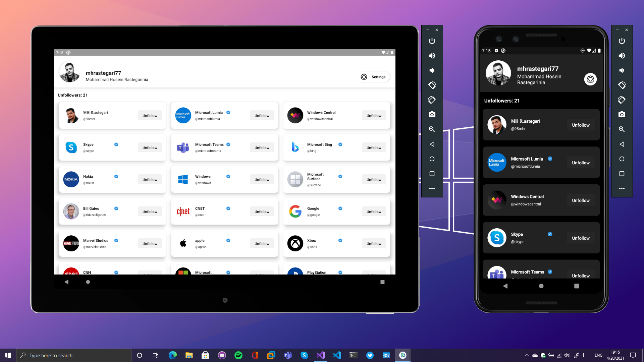Show hidden system tray icons chevron
Image resolution: width=644 pixels, height=362 pixels.
point(527,355)
